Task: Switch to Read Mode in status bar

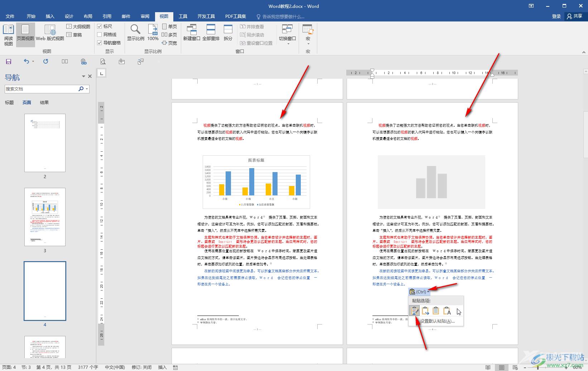Action: click(x=488, y=367)
